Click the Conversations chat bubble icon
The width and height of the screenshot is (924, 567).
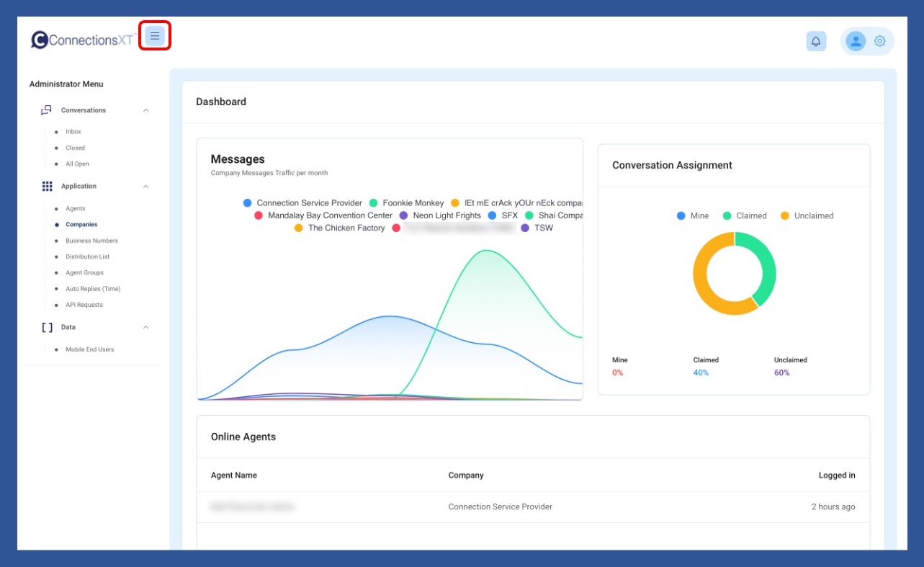pyautogui.click(x=47, y=110)
